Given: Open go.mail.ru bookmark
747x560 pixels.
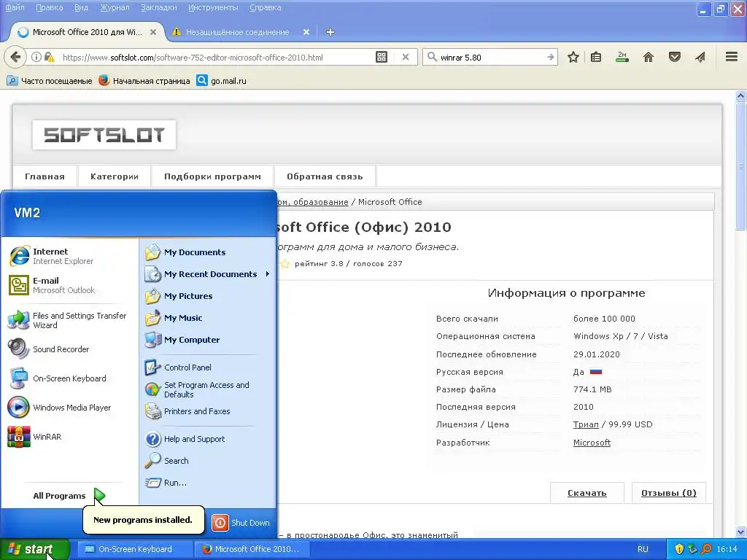Looking at the screenshot, I should coord(222,81).
